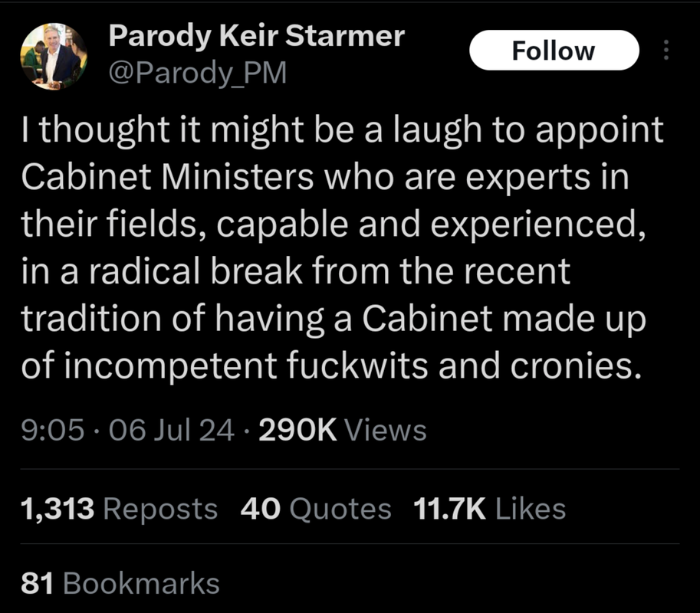Select the word 'appoint' in the tweet
The width and height of the screenshot is (700, 613).
pos(599,132)
